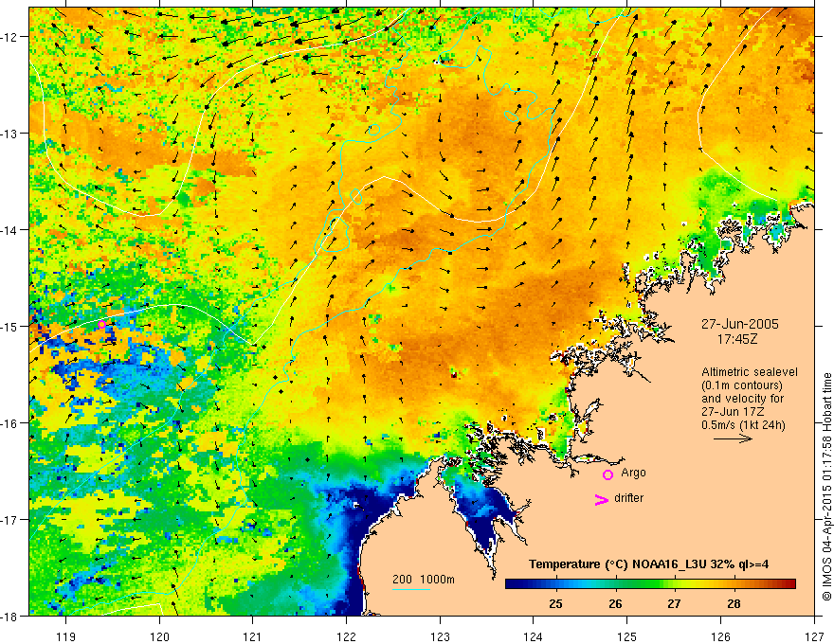Click the 25 label on temperature scale
Viewport: 834px width, 644px height.
click(x=555, y=603)
